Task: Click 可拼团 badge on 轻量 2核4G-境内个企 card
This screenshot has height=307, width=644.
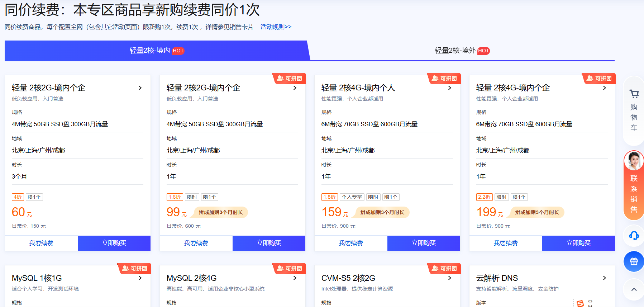Action: [x=599, y=79]
